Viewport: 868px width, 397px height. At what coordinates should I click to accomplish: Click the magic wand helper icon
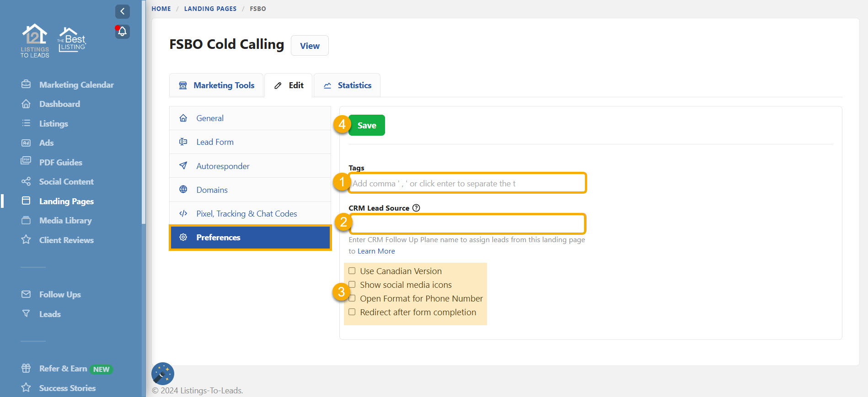click(x=163, y=374)
